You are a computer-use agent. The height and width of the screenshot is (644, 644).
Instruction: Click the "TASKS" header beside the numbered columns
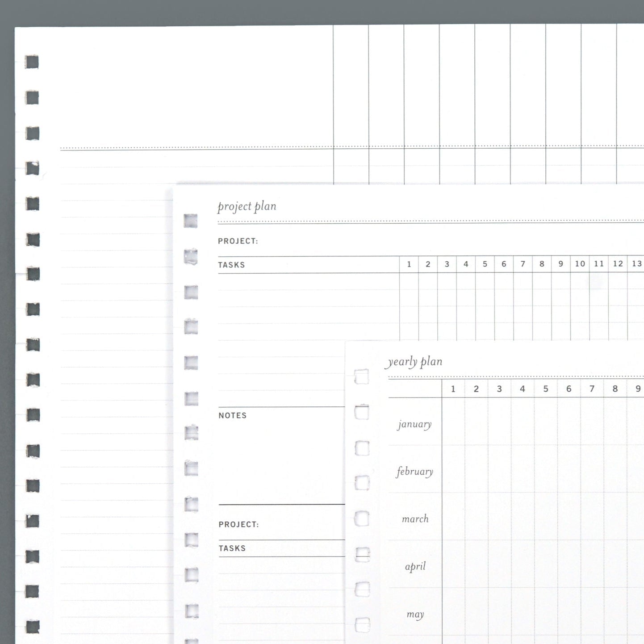tap(231, 265)
